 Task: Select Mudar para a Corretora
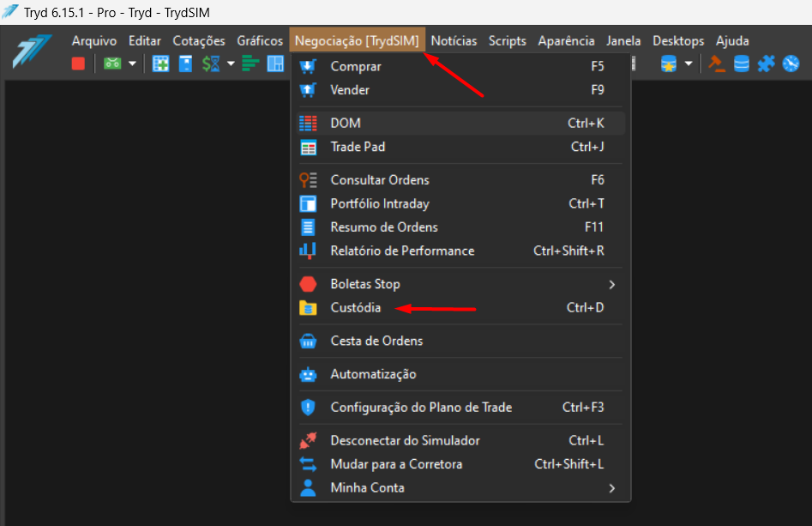coord(460,464)
